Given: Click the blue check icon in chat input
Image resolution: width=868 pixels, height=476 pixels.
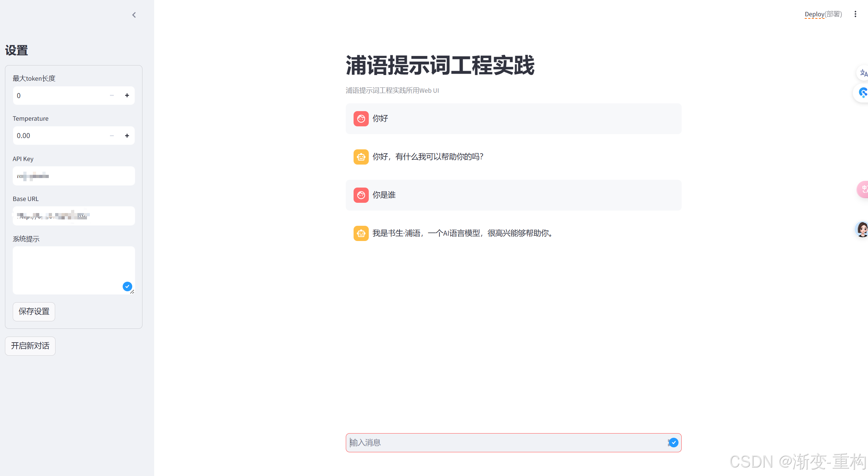Looking at the screenshot, I should [x=674, y=442].
